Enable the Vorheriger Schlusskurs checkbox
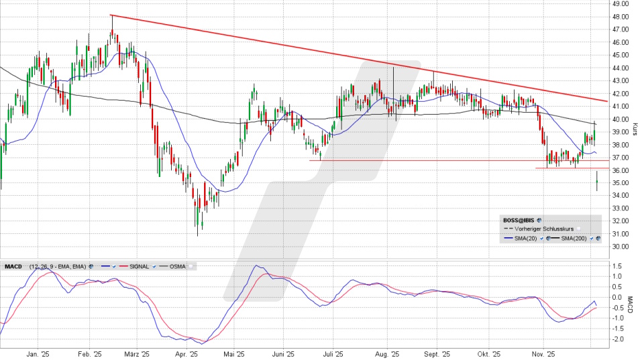 [578, 229]
